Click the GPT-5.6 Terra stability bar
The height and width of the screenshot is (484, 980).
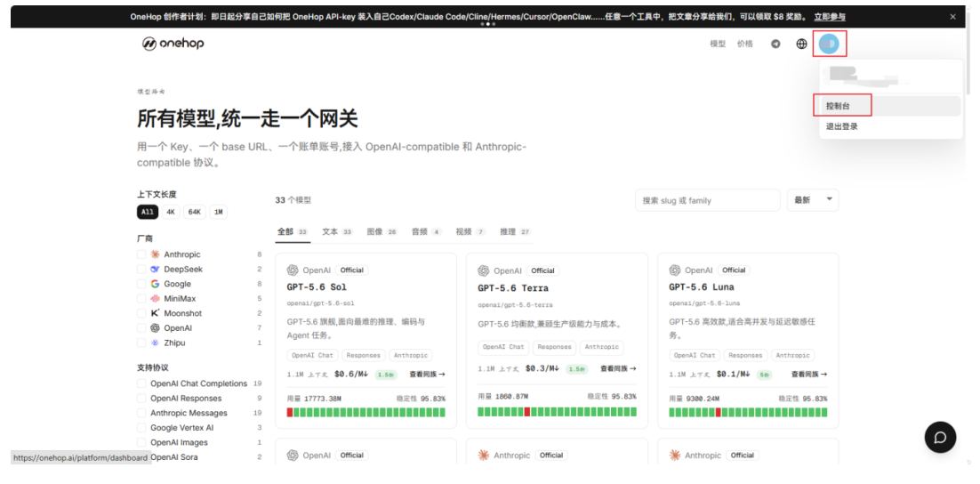click(558, 411)
